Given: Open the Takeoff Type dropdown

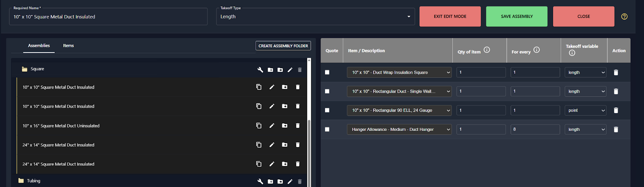Looking at the screenshot, I should (x=316, y=17).
